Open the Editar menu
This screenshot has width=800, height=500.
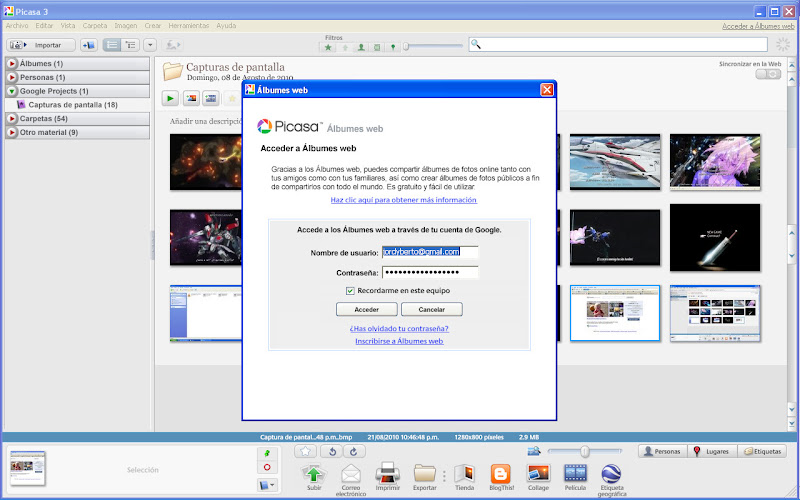click(44, 26)
